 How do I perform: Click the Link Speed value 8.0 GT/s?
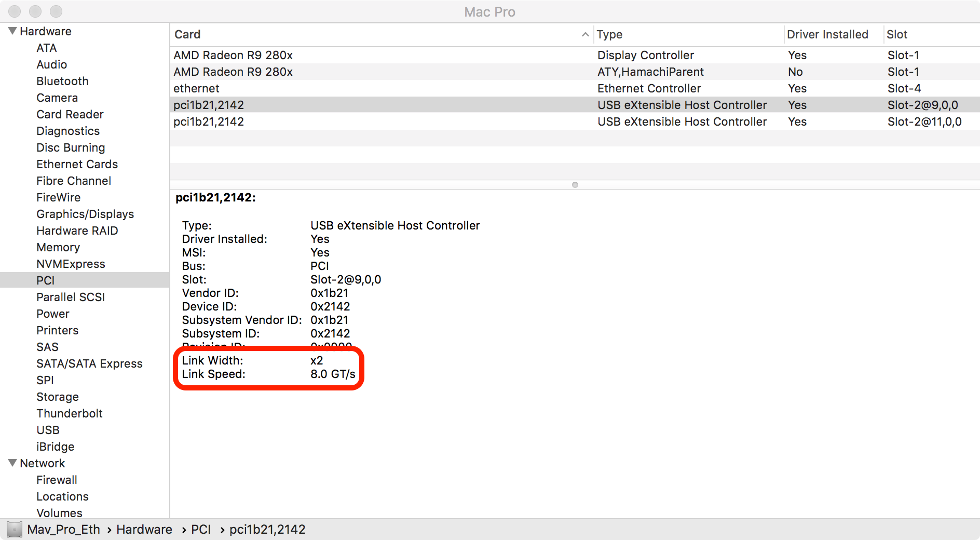(x=333, y=374)
